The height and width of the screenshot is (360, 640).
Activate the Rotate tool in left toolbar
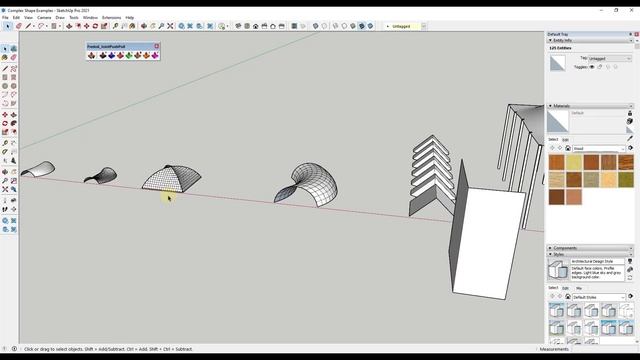(5, 123)
